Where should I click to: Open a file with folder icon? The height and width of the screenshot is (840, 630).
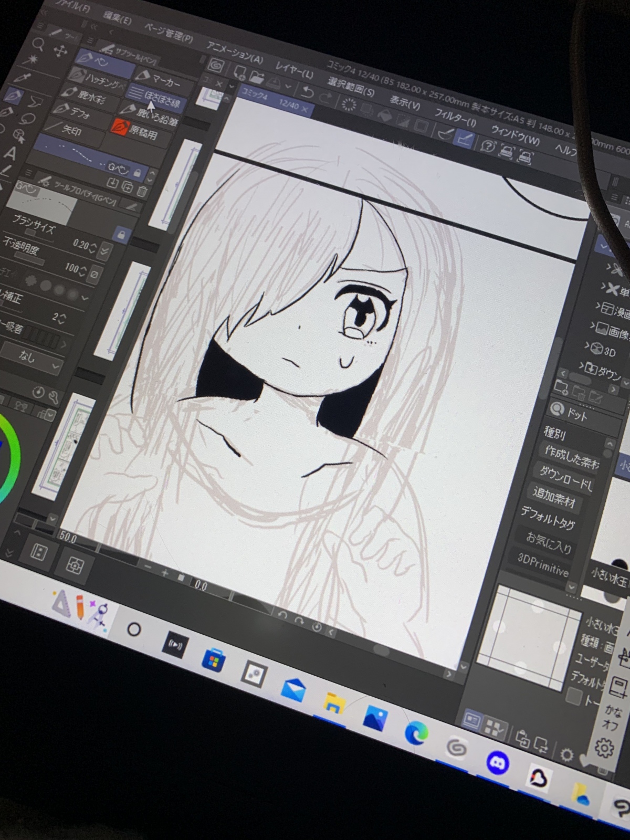(257, 77)
